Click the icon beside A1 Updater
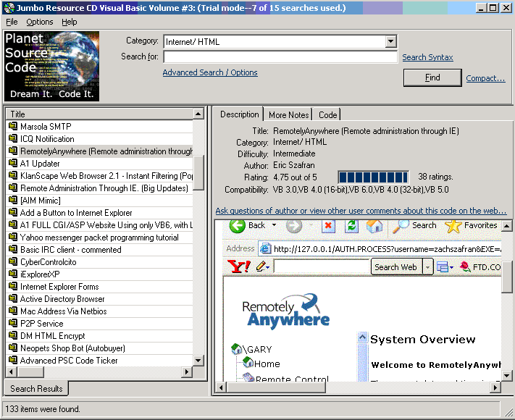 [x=13, y=163]
